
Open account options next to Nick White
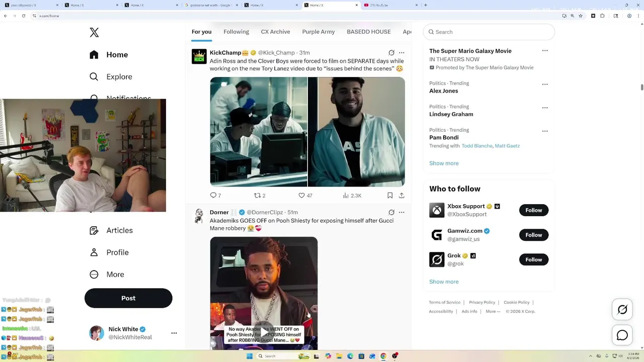(x=174, y=333)
